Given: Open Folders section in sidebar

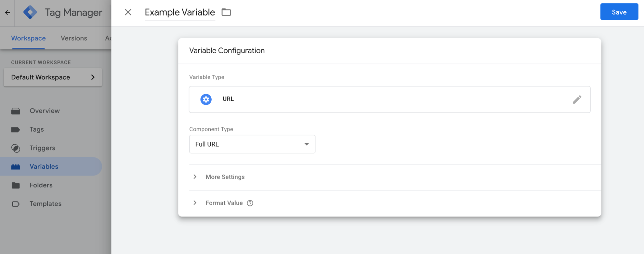Looking at the screenshot, I should pos(41,185).
